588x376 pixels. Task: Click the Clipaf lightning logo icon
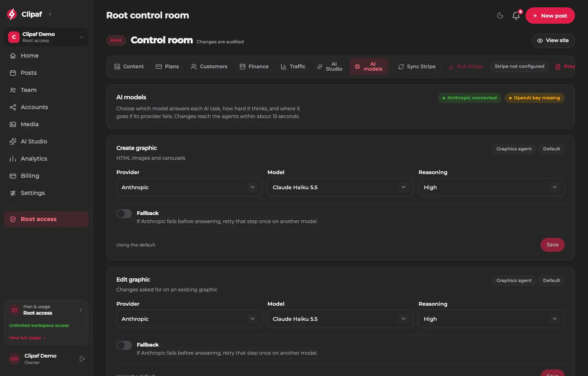point(12,14)
